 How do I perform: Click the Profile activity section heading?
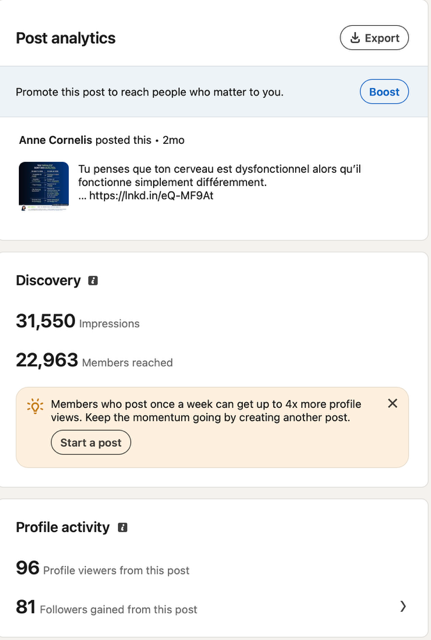click(63, 527)
